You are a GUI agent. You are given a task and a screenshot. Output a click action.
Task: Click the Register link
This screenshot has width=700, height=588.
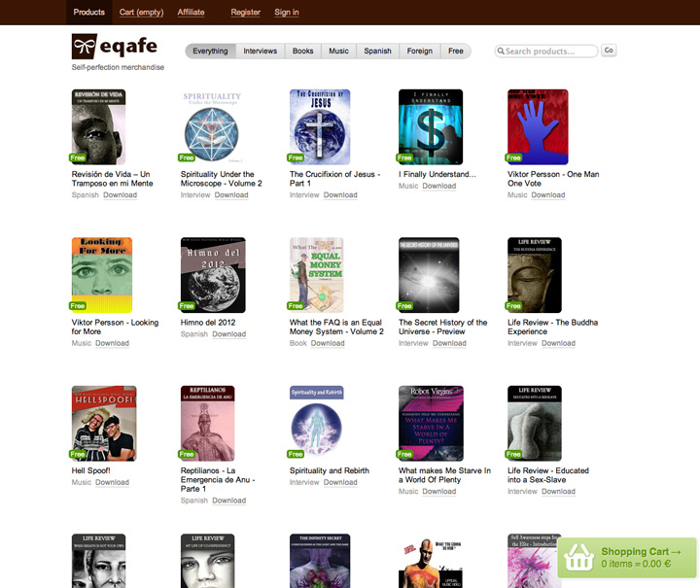click(246, 12)
